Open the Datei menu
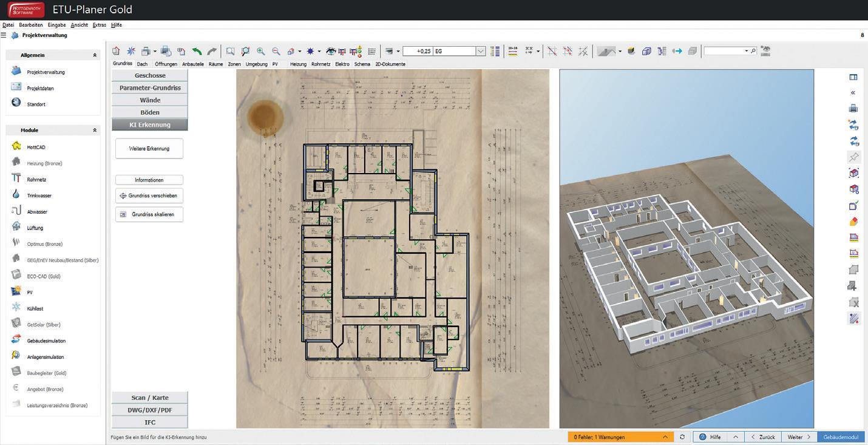The height and width of the screenshot is (445, 868). [8, 25]
